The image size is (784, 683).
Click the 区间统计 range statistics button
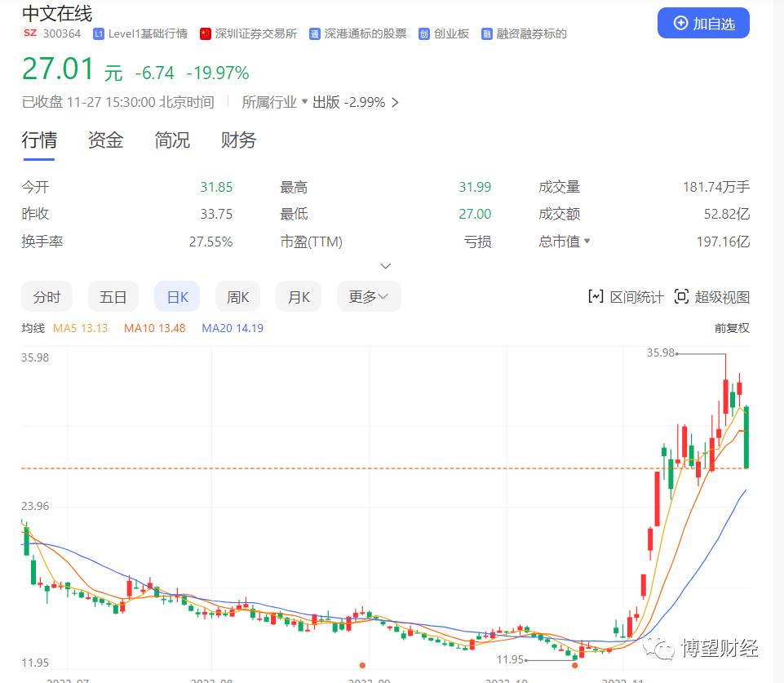[626, 297]
